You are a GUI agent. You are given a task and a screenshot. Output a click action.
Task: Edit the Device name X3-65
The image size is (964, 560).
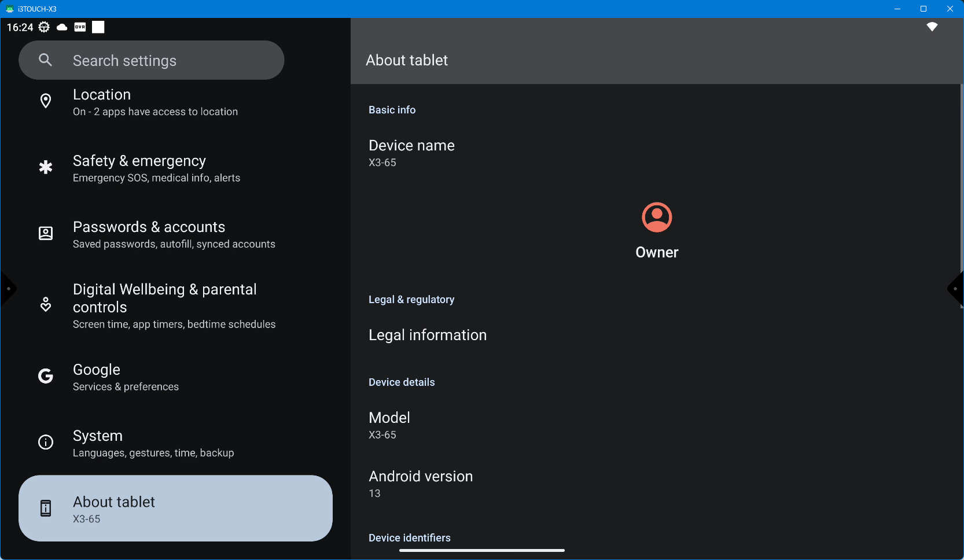411,153
